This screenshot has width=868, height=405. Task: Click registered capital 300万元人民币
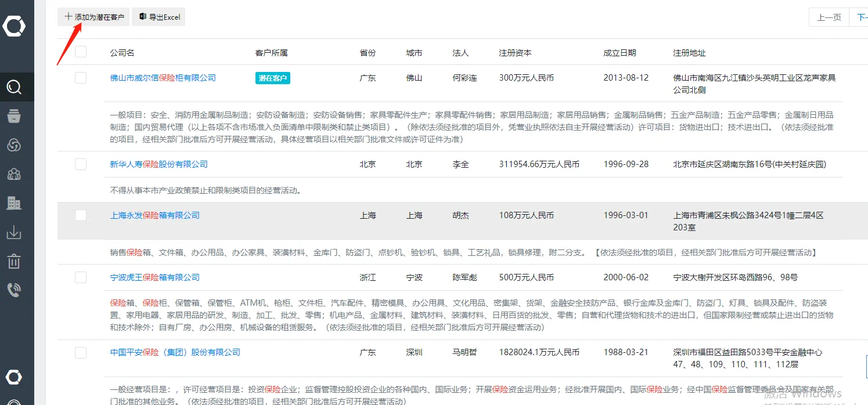(x=527, y=78)
